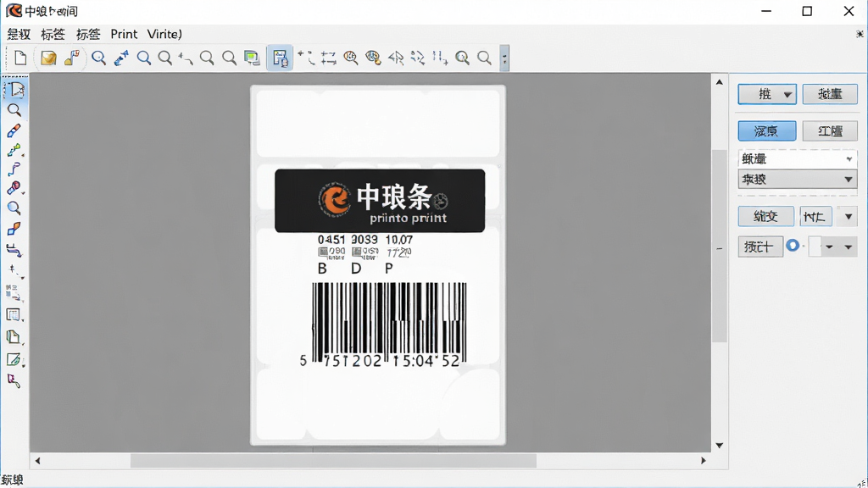Screen dimensions: 868x488
Task: Open the first menu in the menu bar
Action: click(19, 34)
